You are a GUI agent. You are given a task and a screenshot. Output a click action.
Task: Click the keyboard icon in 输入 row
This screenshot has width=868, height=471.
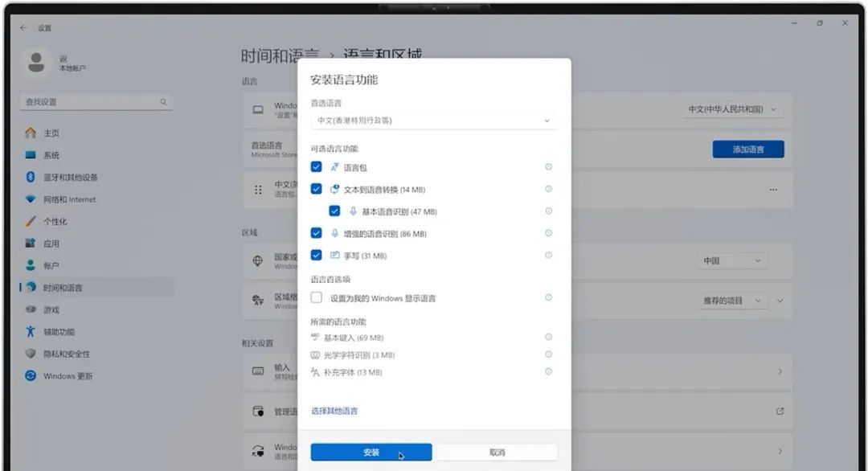point(258,371)
